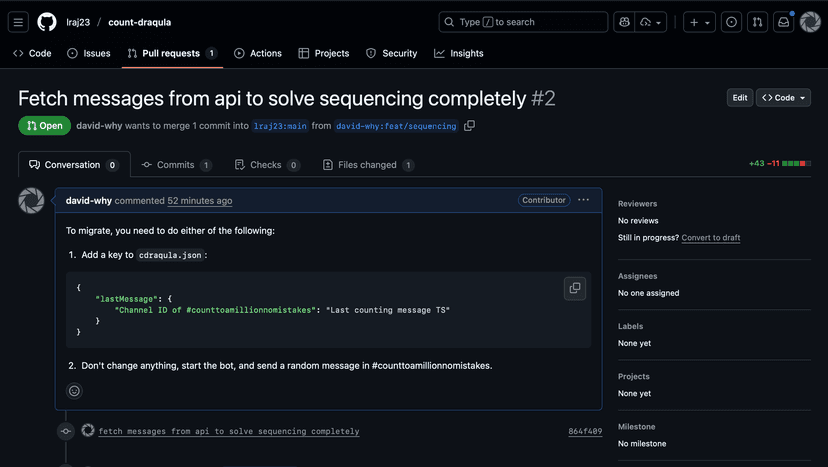Open commit hash 864f409 link
The height and width of the screenshot is (467, 828).
(585, 432)
